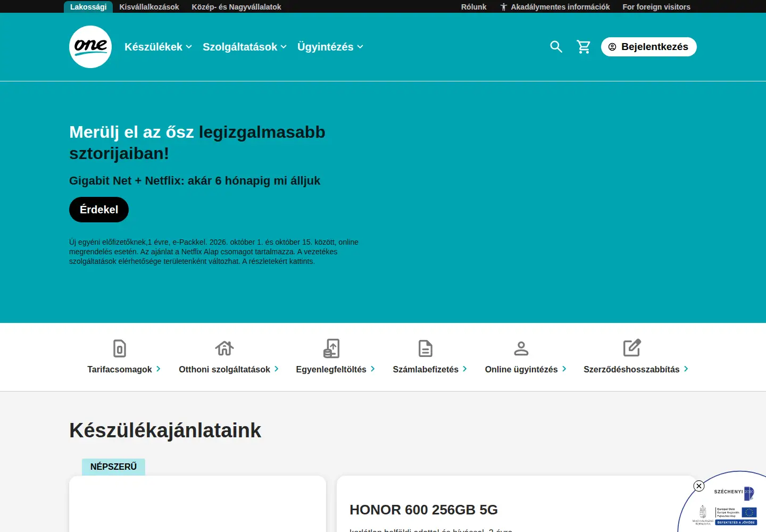Click the house Otthoni szolgáltatások icon
766x532 pixels.
224,348
